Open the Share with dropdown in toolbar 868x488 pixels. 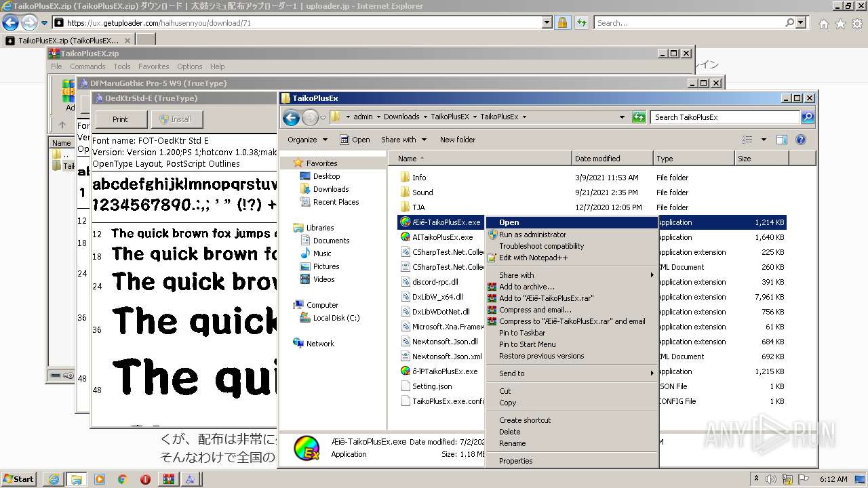click(x=403, y=140)
